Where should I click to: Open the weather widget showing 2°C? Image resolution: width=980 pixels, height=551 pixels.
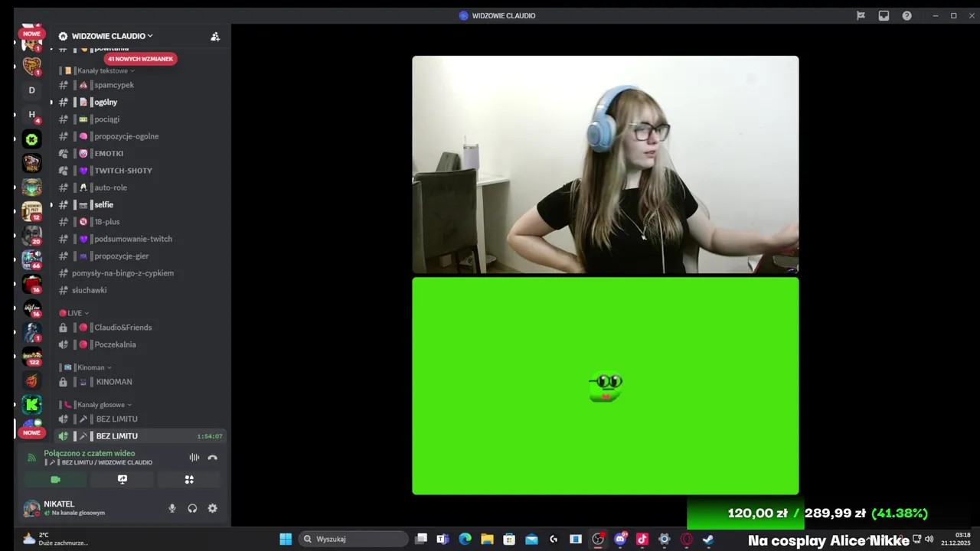click(x=54, y=539)
